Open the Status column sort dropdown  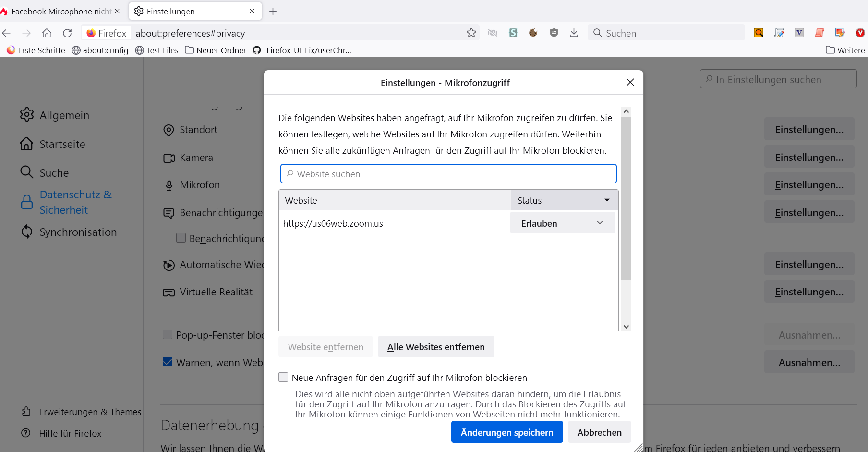pyautogui.click(x=565, y=200)
